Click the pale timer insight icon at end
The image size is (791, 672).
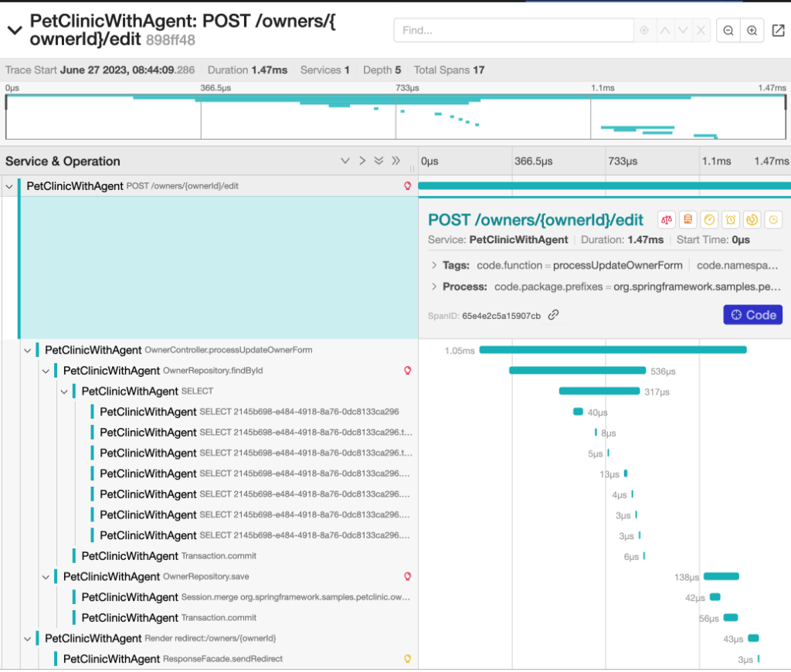(x=773, y=219)
